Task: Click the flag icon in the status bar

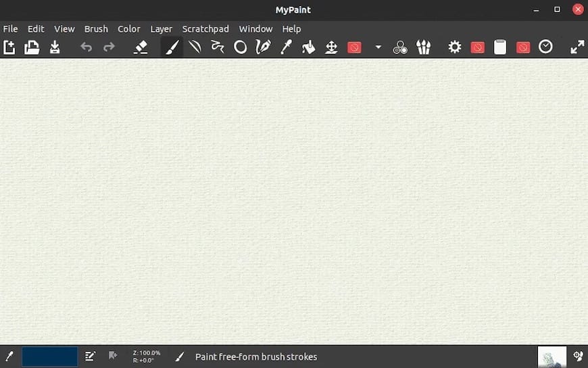Action: click(112, 355)
